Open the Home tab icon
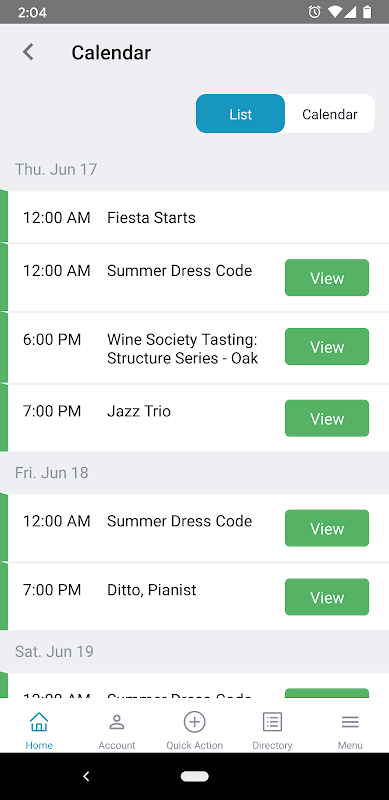 click(39, 722)
